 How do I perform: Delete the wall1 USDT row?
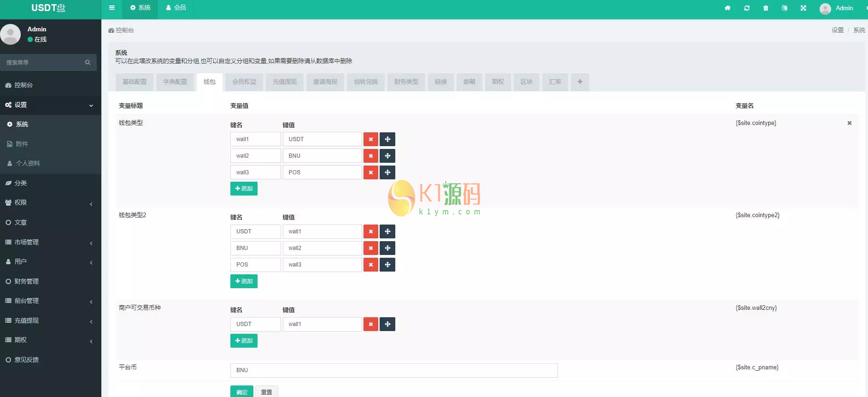click(370, 139)
